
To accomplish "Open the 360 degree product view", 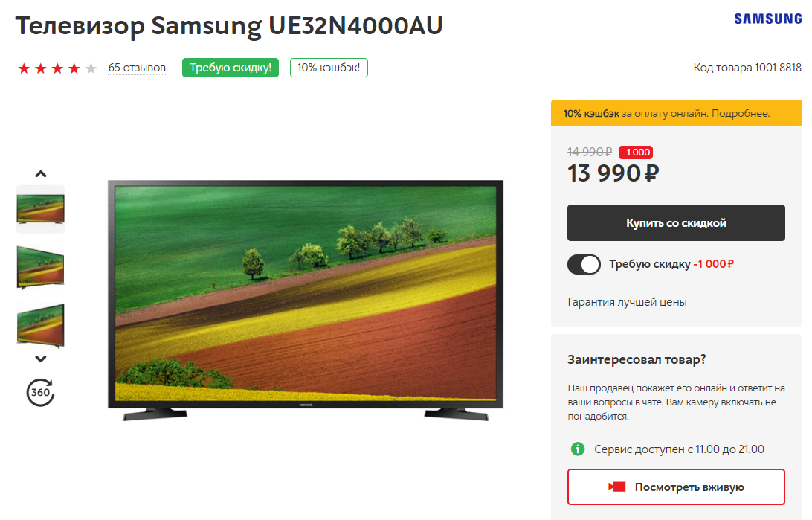I will tap(40, 393).
